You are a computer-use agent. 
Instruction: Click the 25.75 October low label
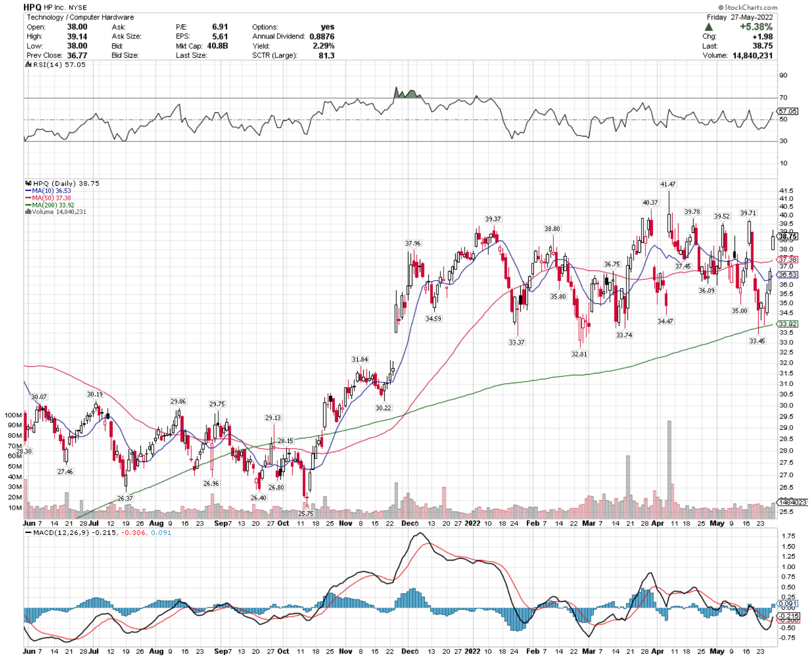pos(305,514)
